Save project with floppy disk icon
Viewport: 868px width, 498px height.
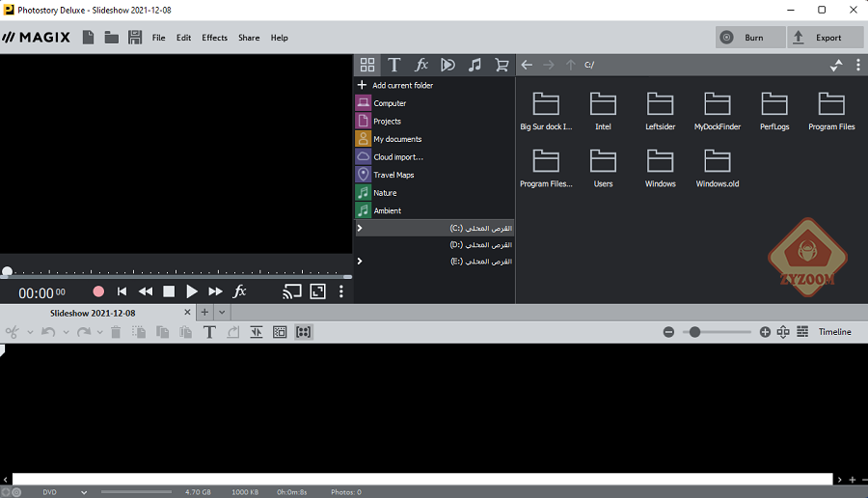point(134,38)
